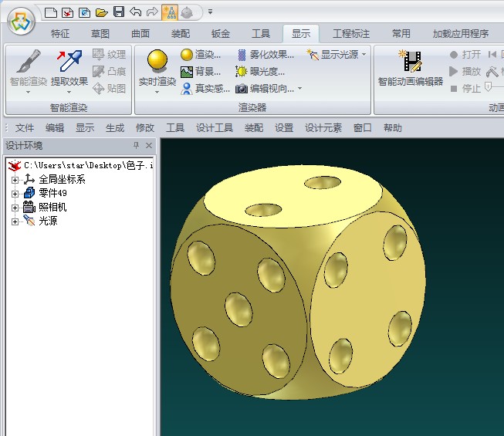Expand the 全局坐标系 tree node
The width and height of the screenshot is (504, 436).
click(15, 180)
